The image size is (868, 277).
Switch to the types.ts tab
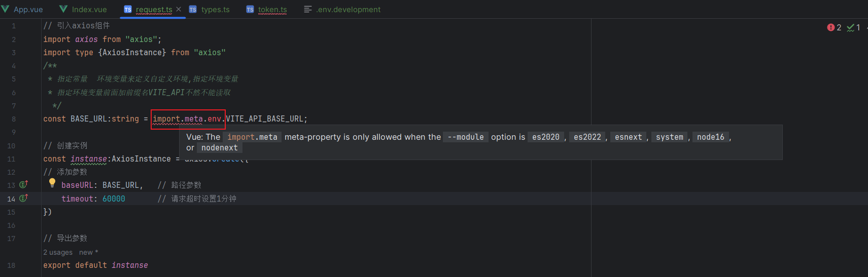[x=215, y=10]
